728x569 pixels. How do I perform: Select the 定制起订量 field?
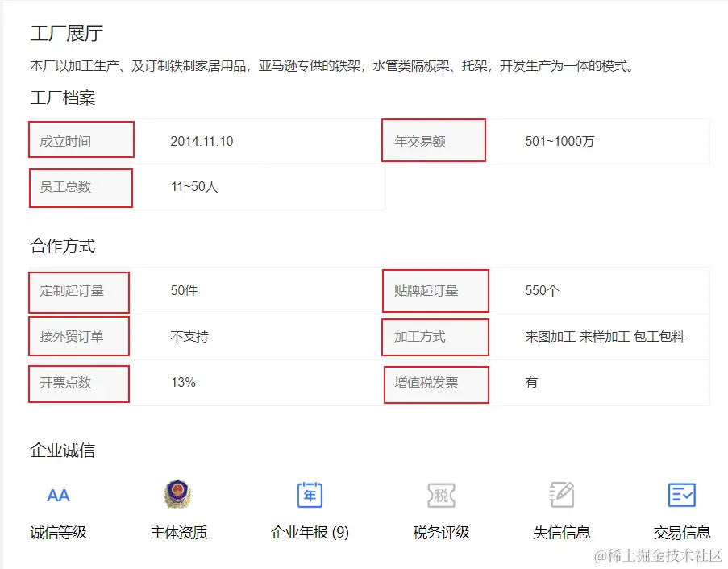pyautogui.click(x=78, y=291)
